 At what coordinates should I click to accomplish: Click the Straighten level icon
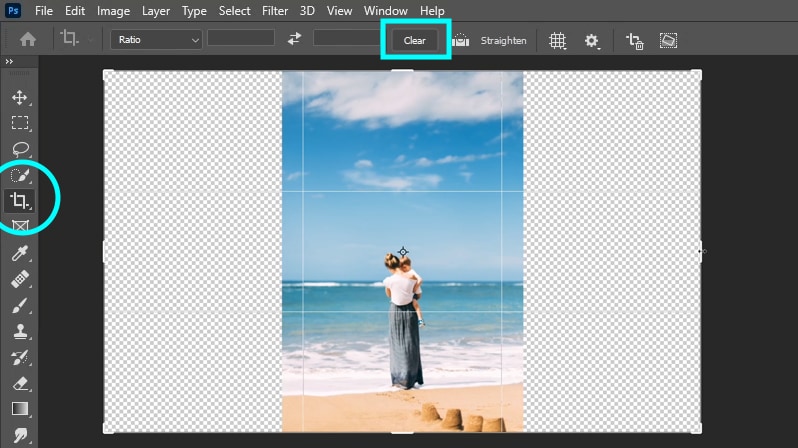(x=461, y=40)
